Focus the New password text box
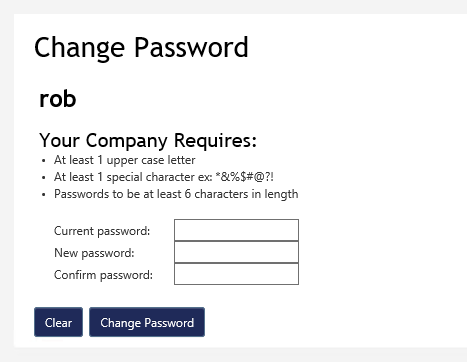The image size is (467, 362). (236, 252)
